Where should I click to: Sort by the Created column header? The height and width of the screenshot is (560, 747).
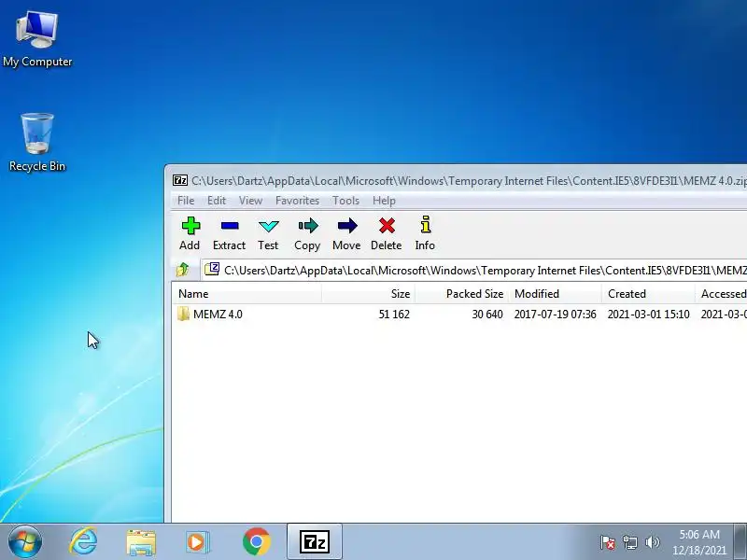coord(648,294)
